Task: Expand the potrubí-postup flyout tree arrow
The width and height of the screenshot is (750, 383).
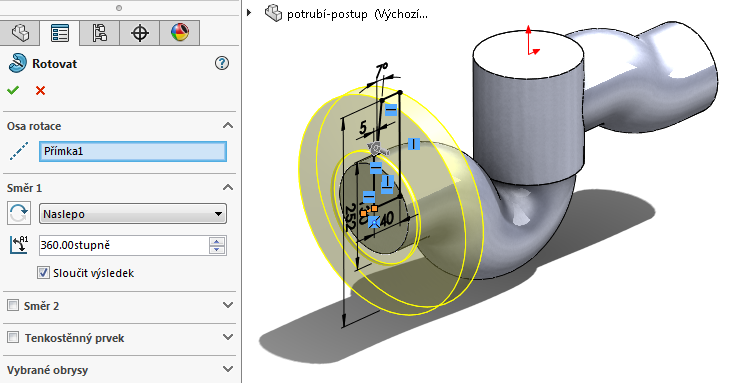Action: (x=249, y=13)
